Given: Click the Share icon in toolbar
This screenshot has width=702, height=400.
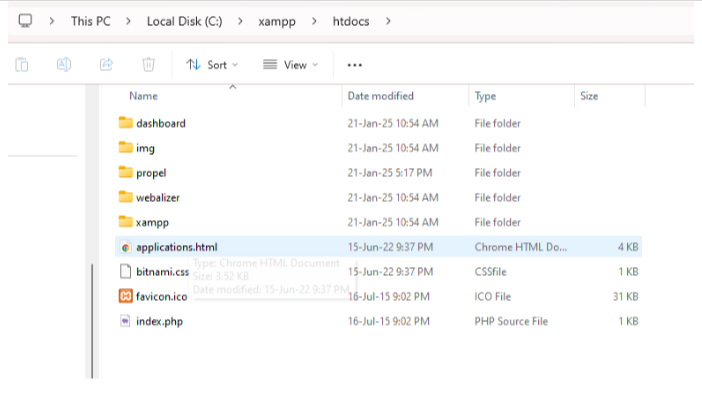Looking at the screenshot, I should coord(106,64).
